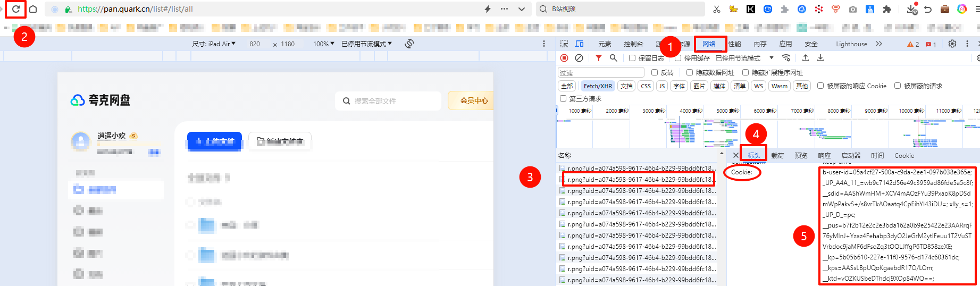Open network search magnifier

coord(614,58)
